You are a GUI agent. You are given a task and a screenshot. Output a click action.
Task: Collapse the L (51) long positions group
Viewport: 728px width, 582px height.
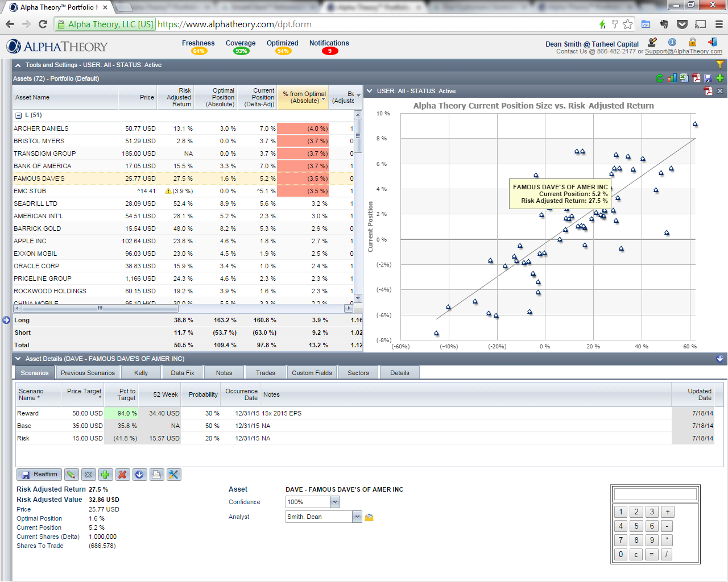(x=18, y=115)
